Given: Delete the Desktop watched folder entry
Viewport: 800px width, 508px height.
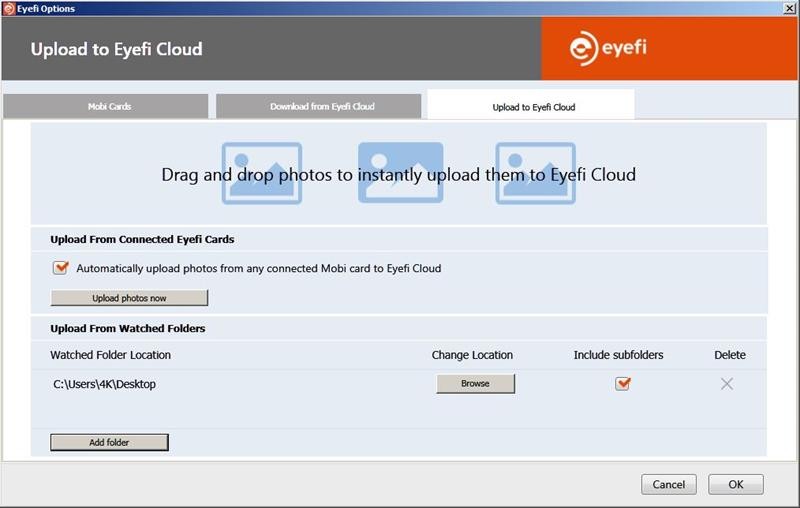Looking at the screenshot, I should tap(727, 384).
